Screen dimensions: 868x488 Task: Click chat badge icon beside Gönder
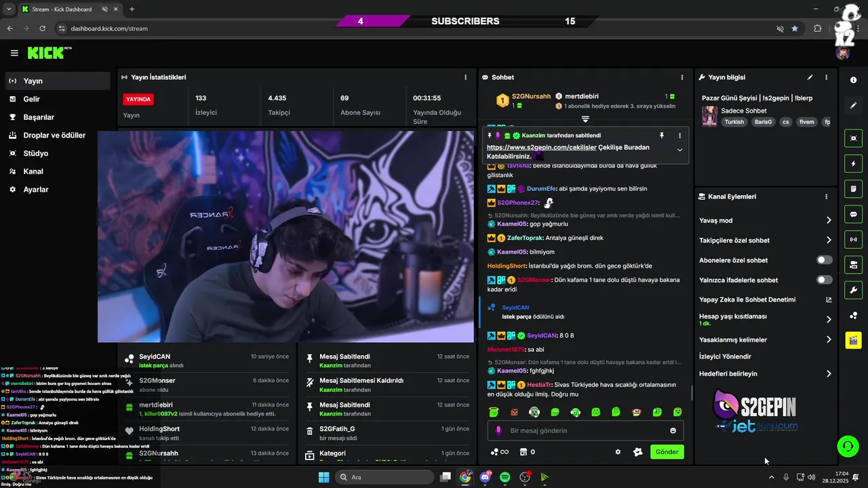click(x=637, y=452)
